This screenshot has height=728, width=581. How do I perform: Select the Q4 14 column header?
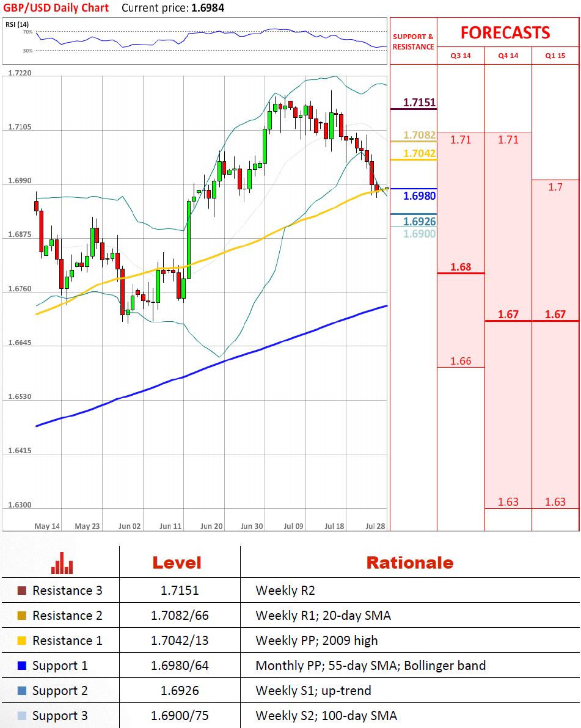(508, 56)
